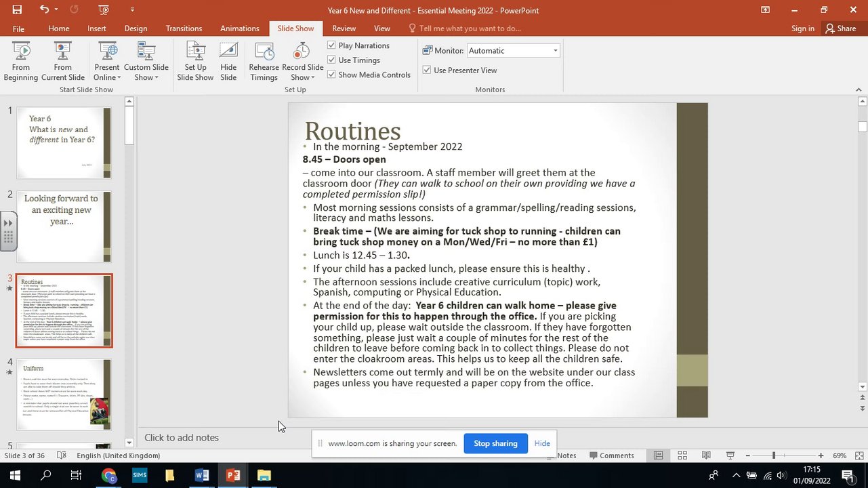The height and width of the screenshot is (488, 868).
Task: Start slideshow From Current Slide
Action: tap(63, 62)
